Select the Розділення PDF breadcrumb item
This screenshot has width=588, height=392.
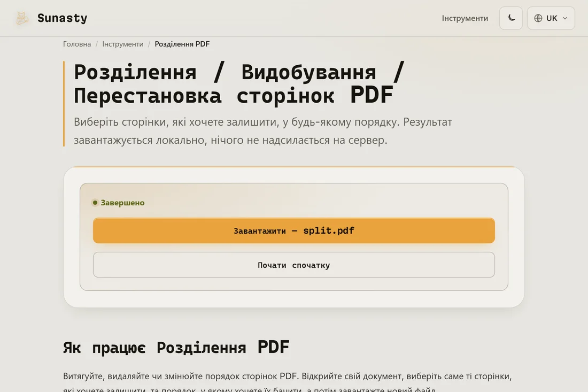pyautogui.click(x=182, y=44)
